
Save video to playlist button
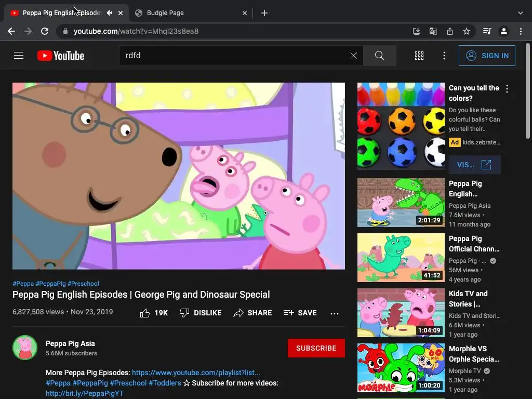[300, 313]
